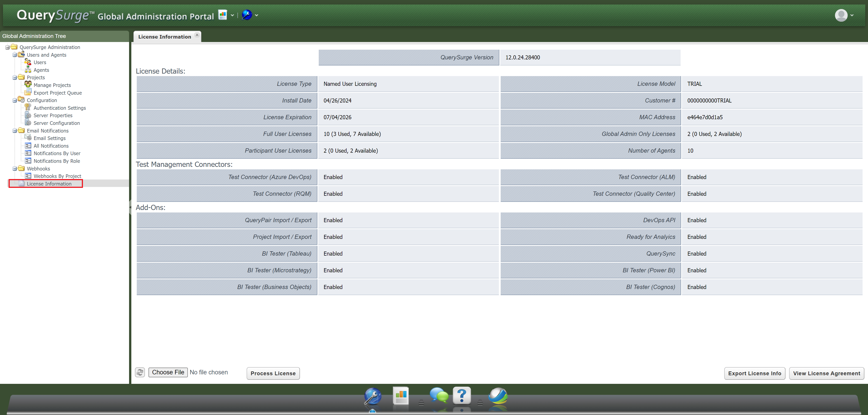This screenshot has height=415, width=868.
Task: Switch to the License Information tab
Action: click(164, 36)
